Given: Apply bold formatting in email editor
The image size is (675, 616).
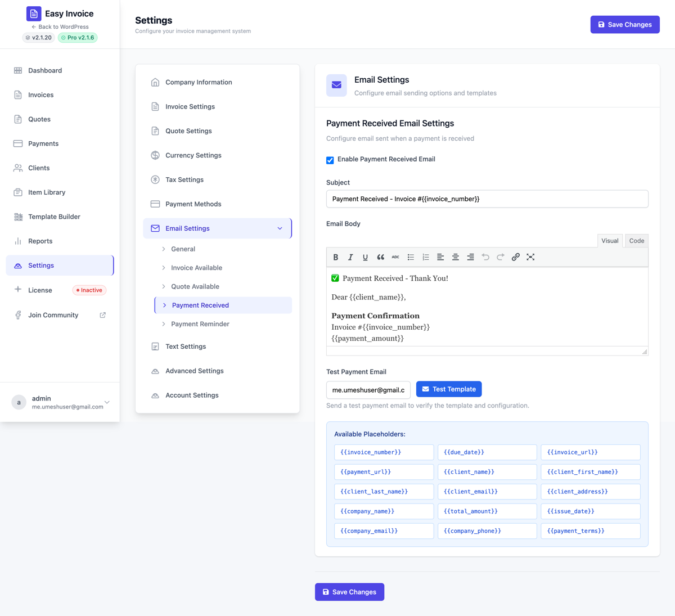Looking at the screenshot, I should pyautogui.click(x=336, y=257).
